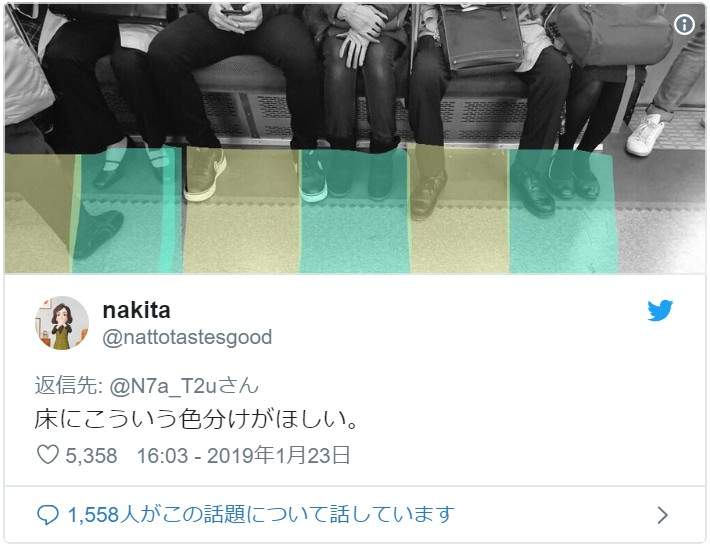Viewport: 710px width, 552px height.
Task: View the 1,558 people discussing link
Action: [x=261, y=515]
